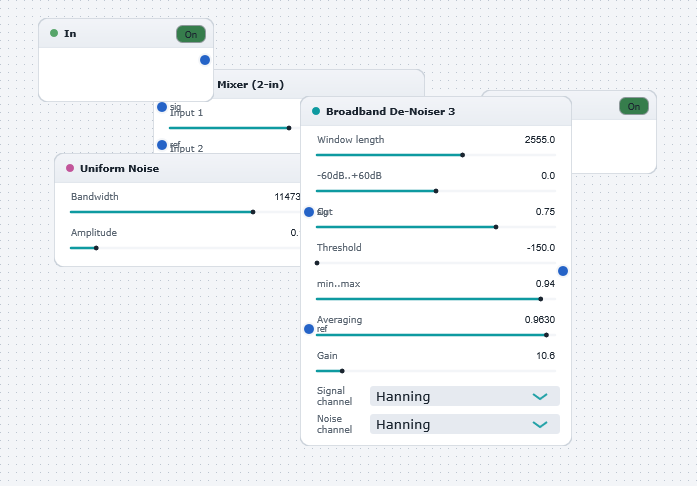
Task: Adjust the 0.75 value slider in De-Noiser
Action: [x=436, y=227]
